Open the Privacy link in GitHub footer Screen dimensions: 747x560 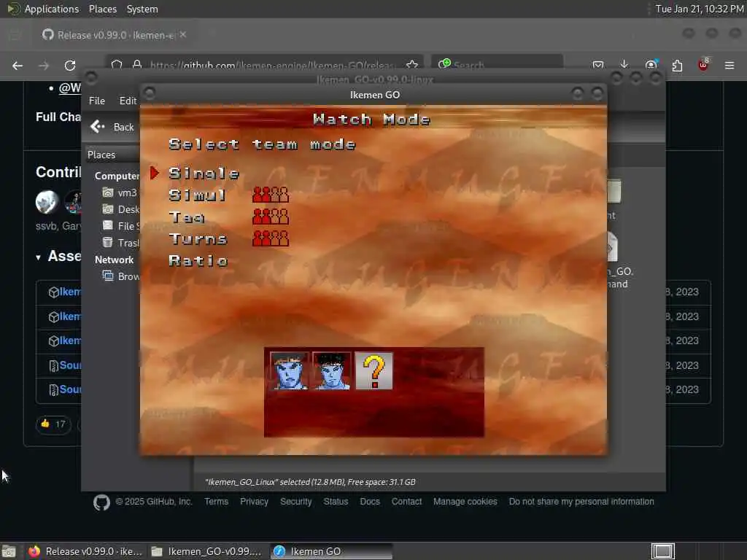(254, 502)
